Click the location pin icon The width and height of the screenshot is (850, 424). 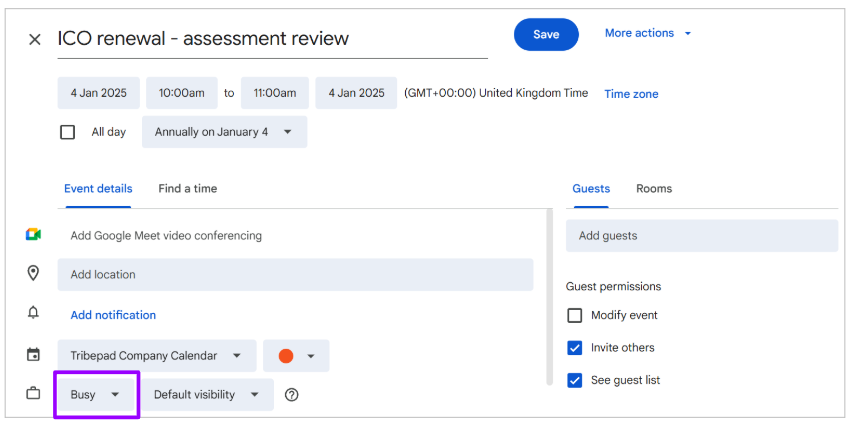33,273
